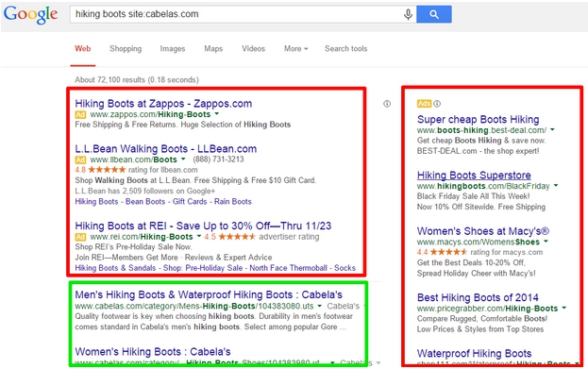
Task: Click the L.L.Bean Hiking Boots sitelink
Action: [x=96, y=201]
